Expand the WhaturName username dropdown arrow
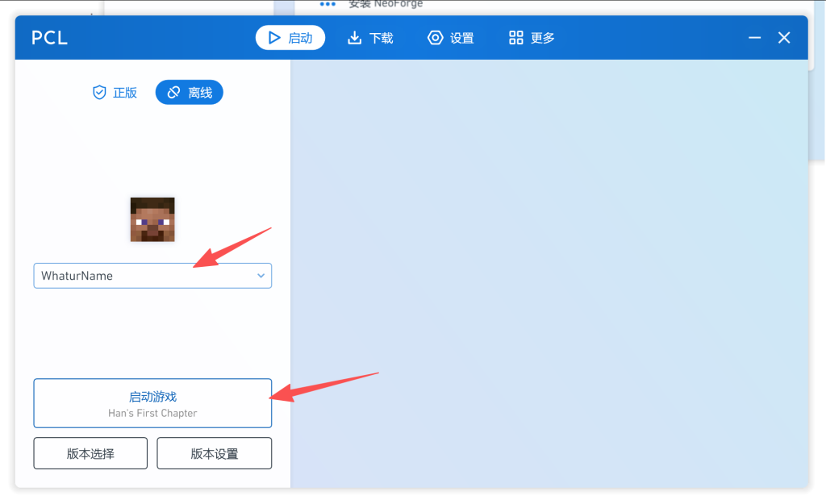This screenshot has width=826, height=504. point(261,276)
